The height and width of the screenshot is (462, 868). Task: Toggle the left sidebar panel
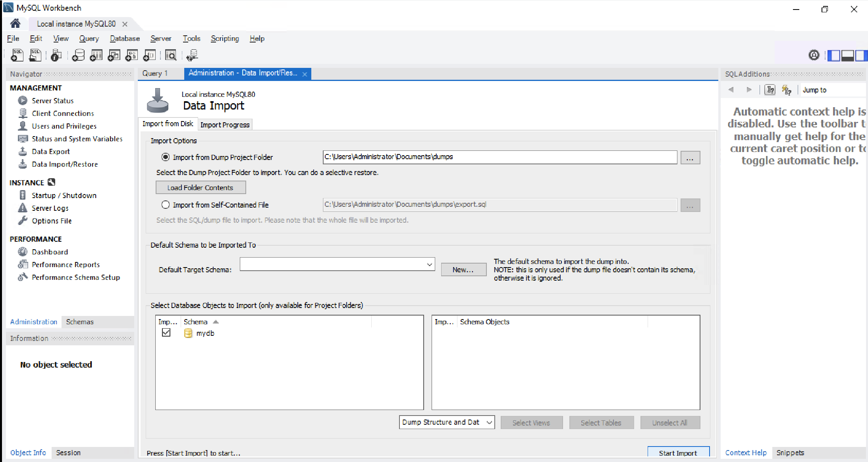[x=833, y=55]
